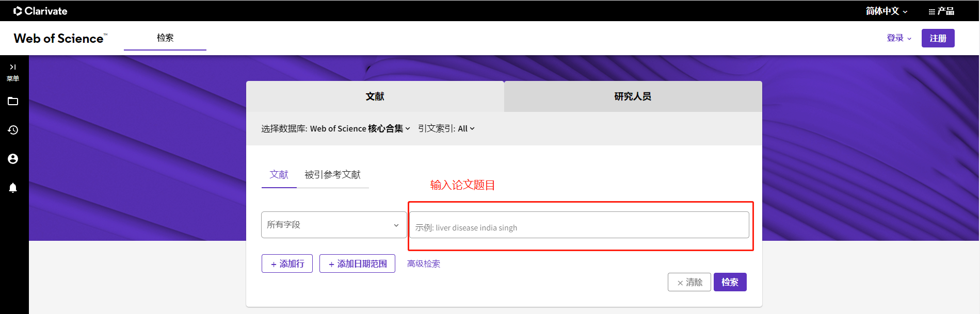Switch to the 文献 main tab

[x=375, y=96]
